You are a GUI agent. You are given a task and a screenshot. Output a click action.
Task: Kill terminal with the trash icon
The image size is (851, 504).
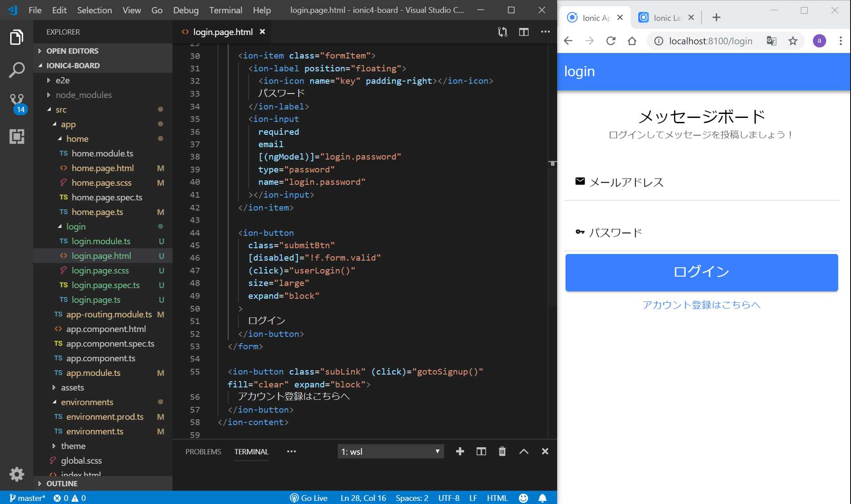click(x=502, y=451)
